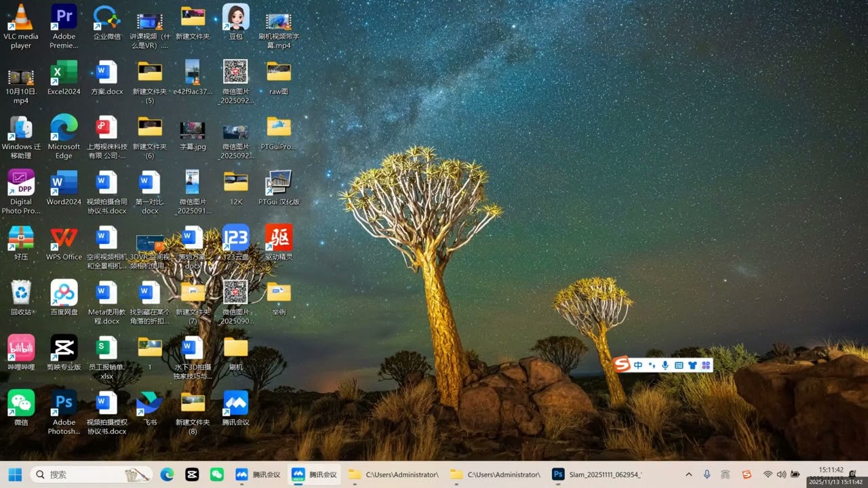Select the 豆包 avatar shortcut
This screenshot has width=868, height=488.
[235, 22]
